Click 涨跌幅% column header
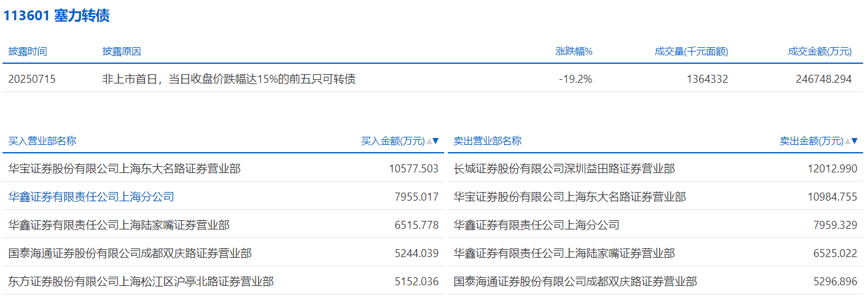Image resolution: width=868 pixels, height=300 pixels. (x=574, y=52)
